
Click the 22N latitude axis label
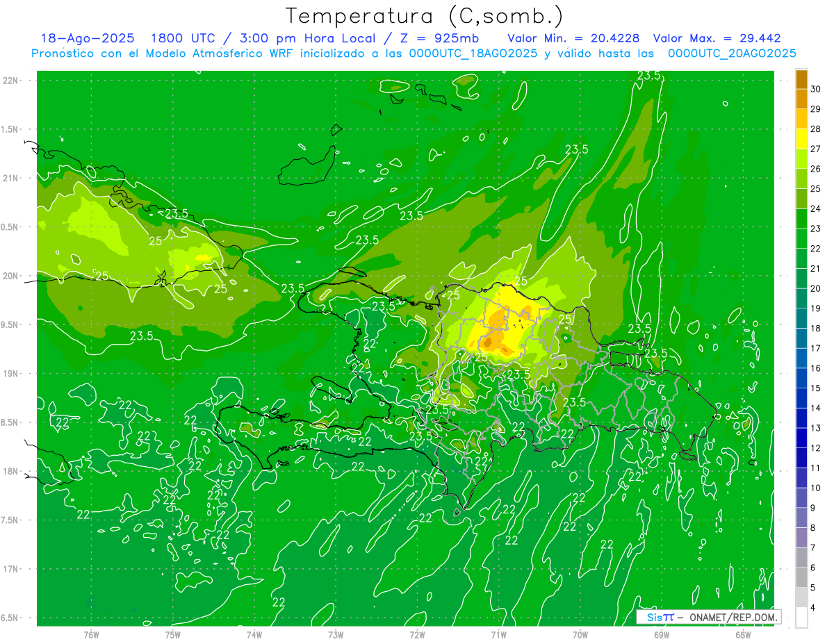pyautogui.click(x=10, y=81)
